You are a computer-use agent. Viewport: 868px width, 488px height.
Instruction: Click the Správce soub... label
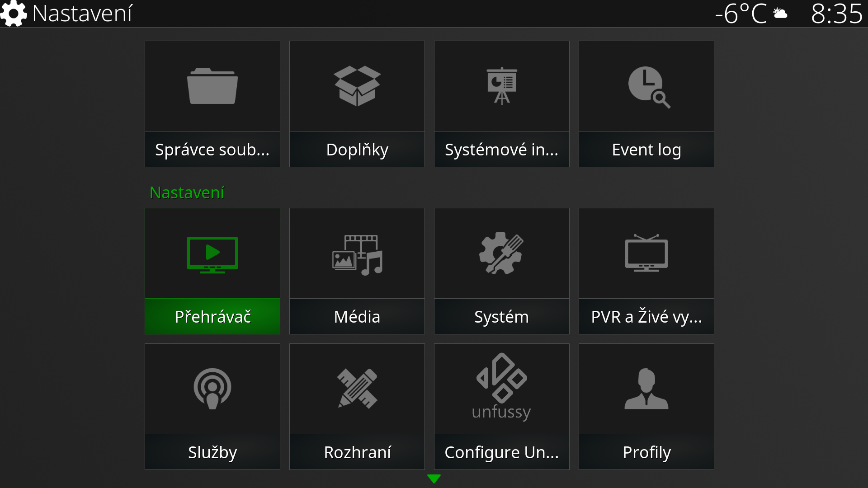click(x=212, y=150)
